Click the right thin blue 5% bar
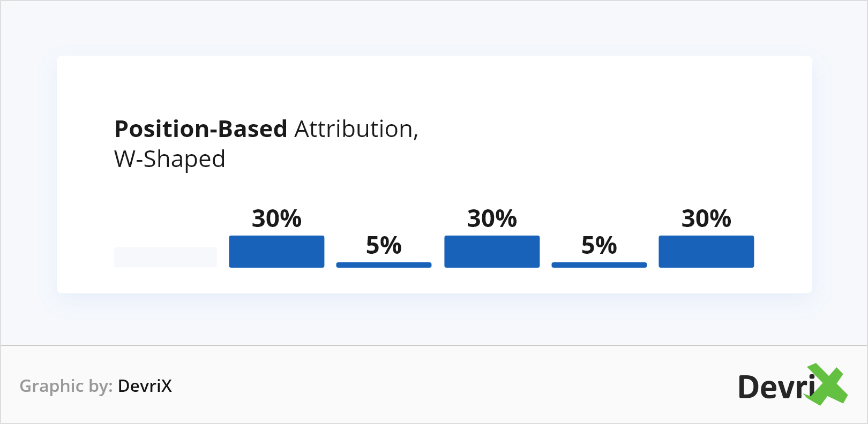The image size is (868, 424). pyautogui.click(x=599, y=264)
